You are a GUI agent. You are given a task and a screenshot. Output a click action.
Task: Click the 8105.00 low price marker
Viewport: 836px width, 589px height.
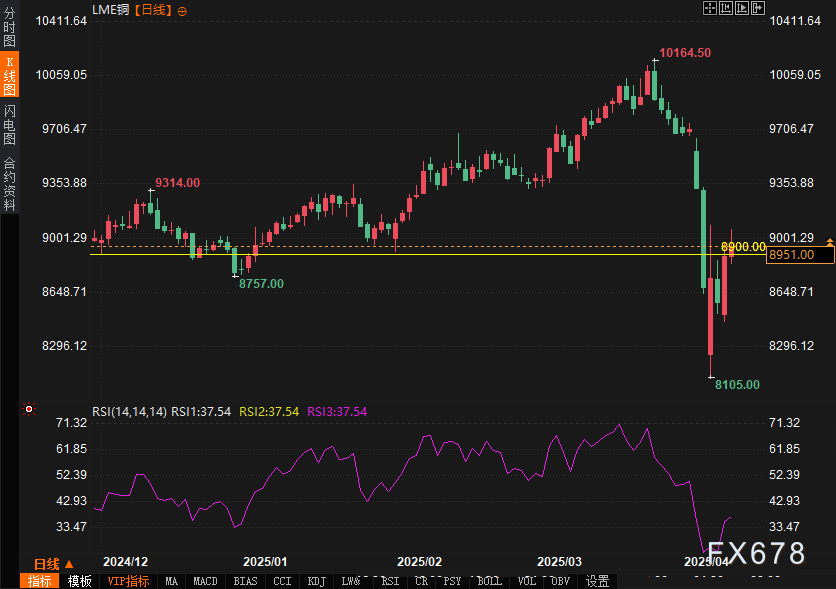[x=737, y=385]
